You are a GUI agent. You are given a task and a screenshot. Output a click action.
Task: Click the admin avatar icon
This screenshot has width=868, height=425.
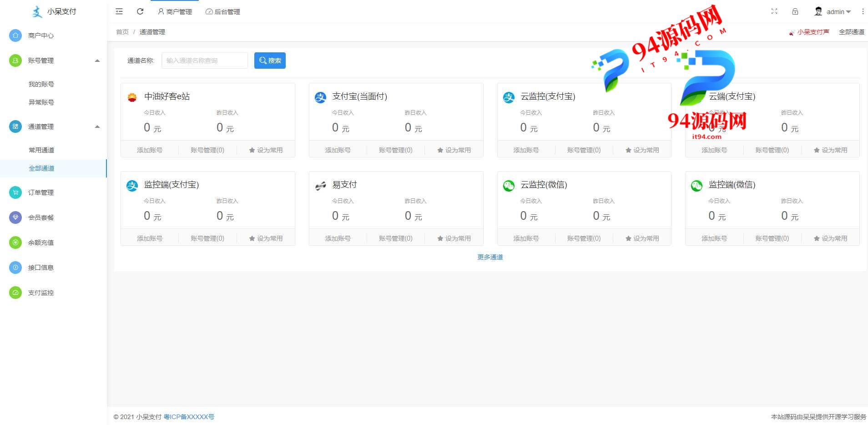pyautogui.click(x=818, y=11)
